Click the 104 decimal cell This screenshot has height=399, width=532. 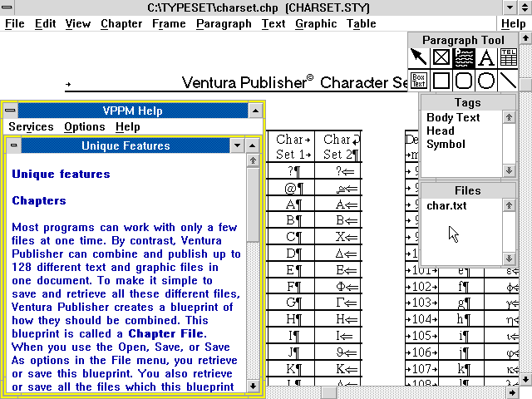(x=421, y=319)
